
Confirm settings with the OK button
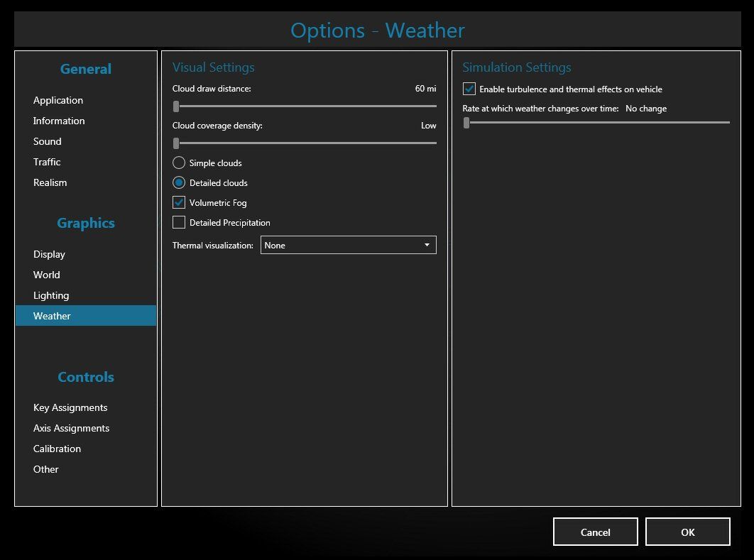coord(688,532)
